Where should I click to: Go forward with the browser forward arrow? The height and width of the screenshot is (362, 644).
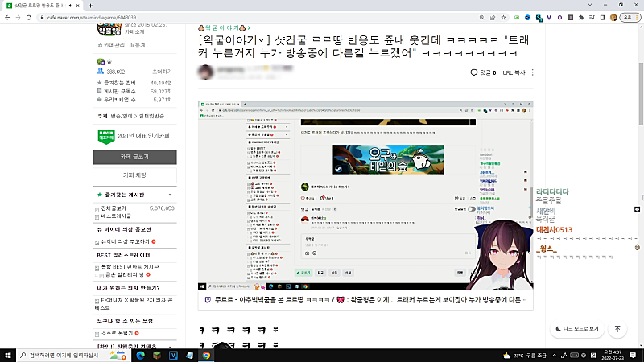(18, 18)
